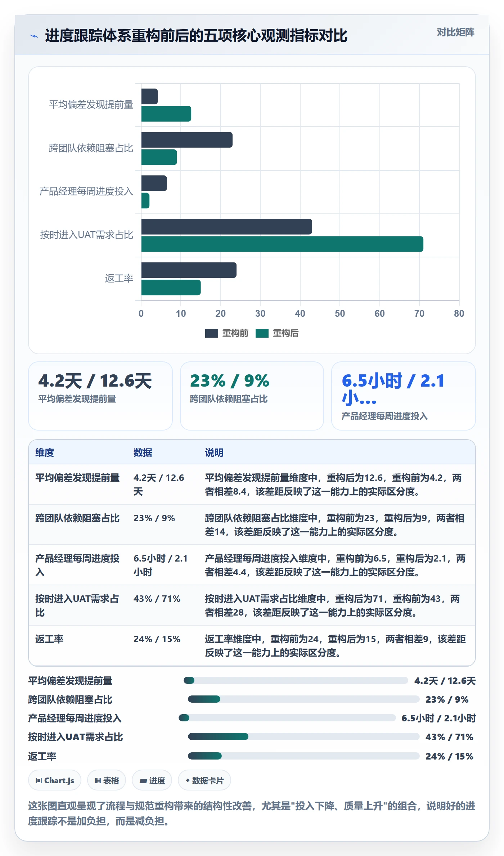Click the 按时进入UAT需求占比 progress bar

tap(303, 736)
